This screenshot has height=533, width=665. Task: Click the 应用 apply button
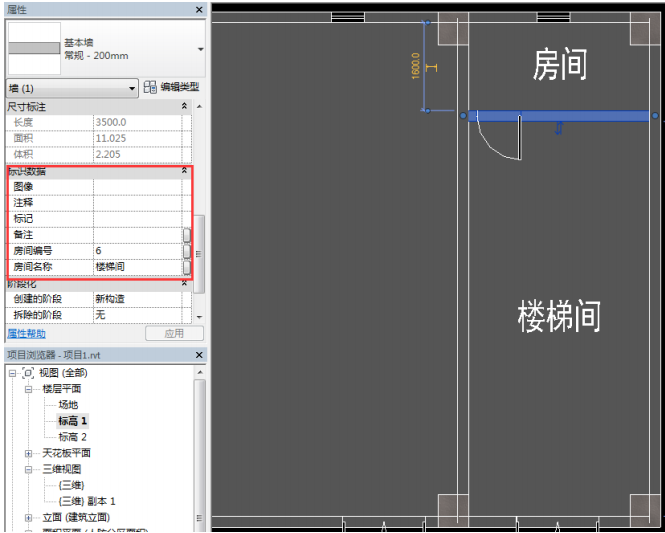click(x=174, y=334)
